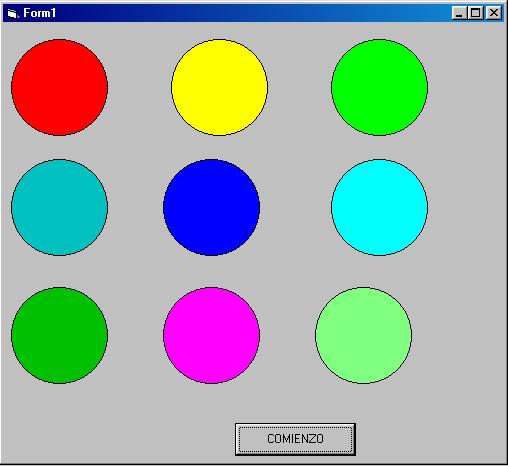The width and height of the screenshot is (508, 466).
Task: Select the bright cyan circle
Action: (379, 207)
